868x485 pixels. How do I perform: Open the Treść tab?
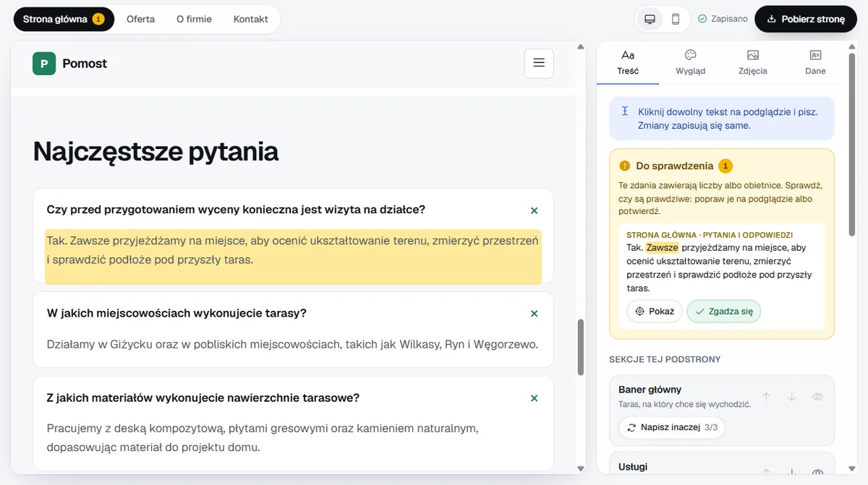(628, 63)
